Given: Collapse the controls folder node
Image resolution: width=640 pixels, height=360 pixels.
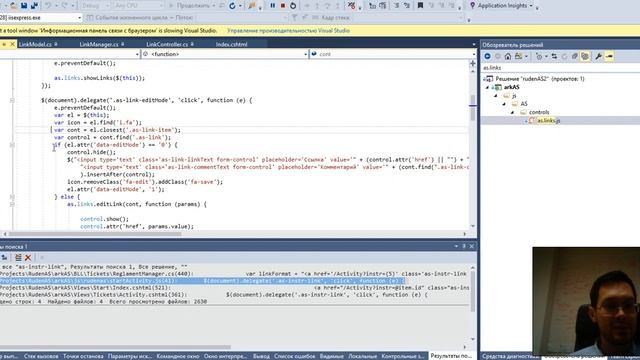Looking at the screenshot, I should pos(513,112).
